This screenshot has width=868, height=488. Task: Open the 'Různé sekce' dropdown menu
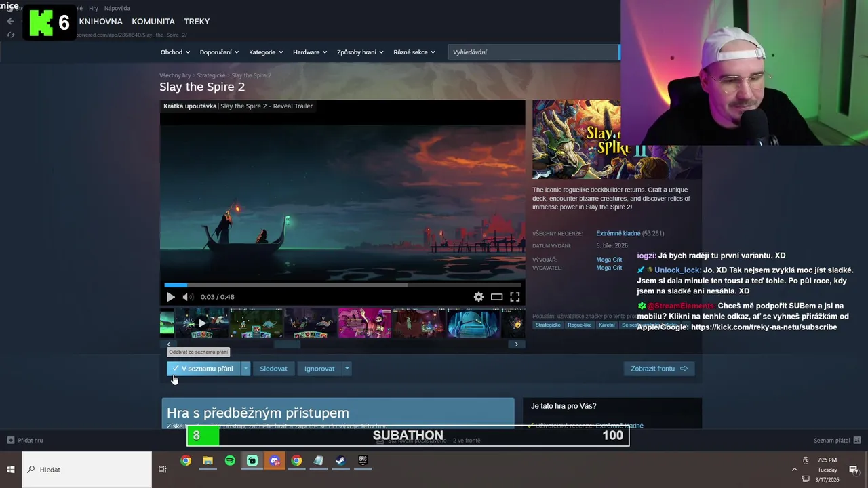point(414,52)
